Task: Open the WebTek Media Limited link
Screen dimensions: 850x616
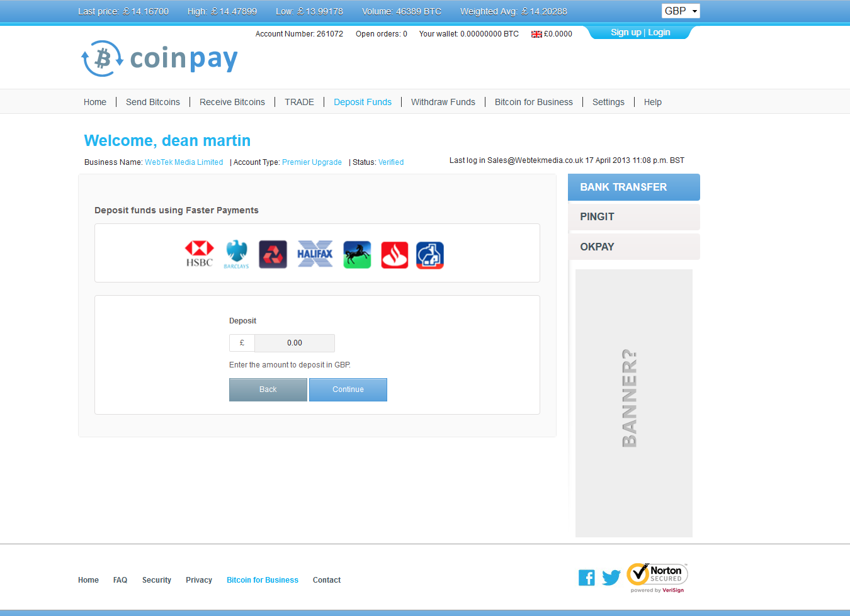Action: (184, 162)
